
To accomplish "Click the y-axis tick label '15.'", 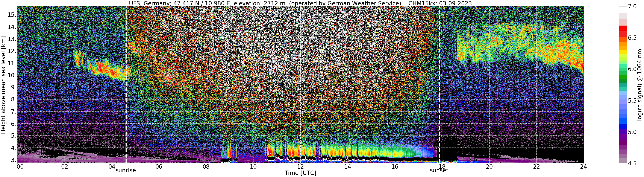I will click(x=12, y=15).
